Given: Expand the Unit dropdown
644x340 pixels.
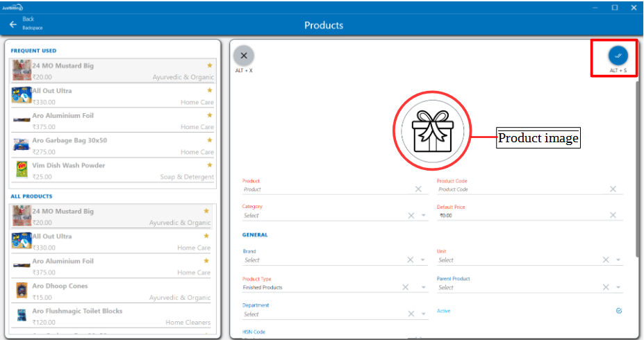Looking at the screenshot, I should tap(618, 260).
